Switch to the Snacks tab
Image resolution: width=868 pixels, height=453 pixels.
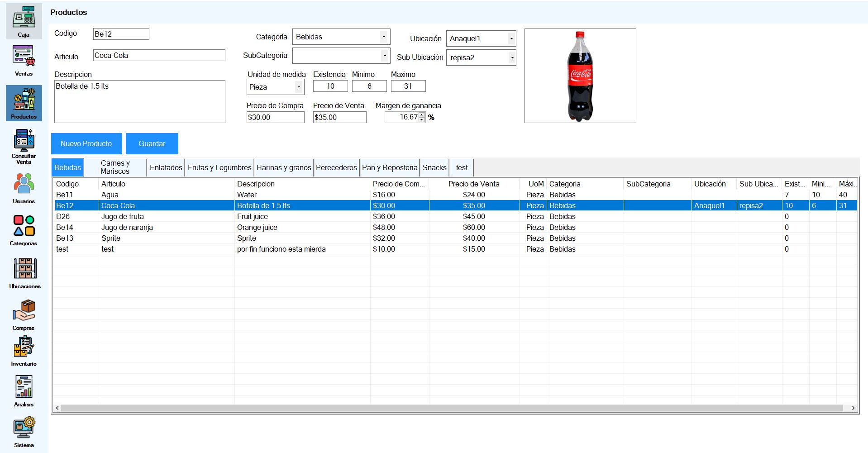tap(434, 168)
